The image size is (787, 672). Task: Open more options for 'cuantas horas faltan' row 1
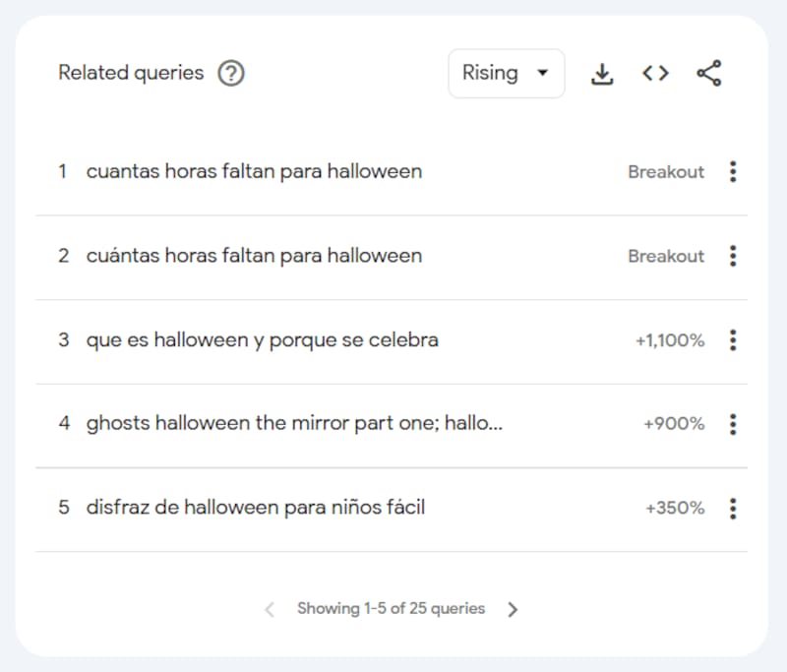pos(733,171)
